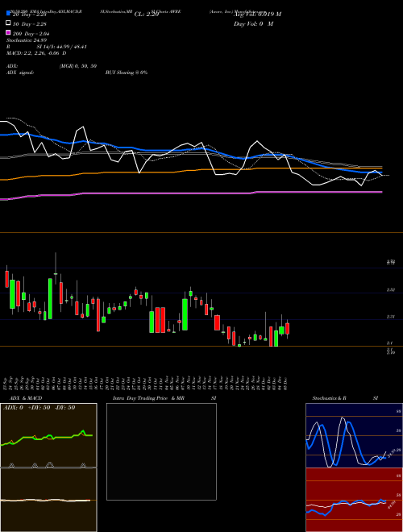Image resolution: width=403 pixels, height=532 pixels.
Task: Click the '(MGR) 0, 50, 50' ADX value
Action: 78,66
